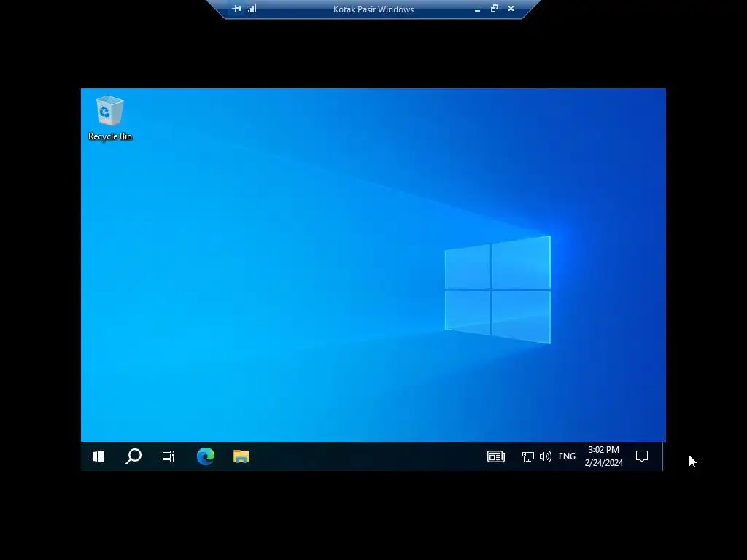This screenshot has height=560, width=747.
Task: Open News and interests widget icon
Action: coord(496,456)
